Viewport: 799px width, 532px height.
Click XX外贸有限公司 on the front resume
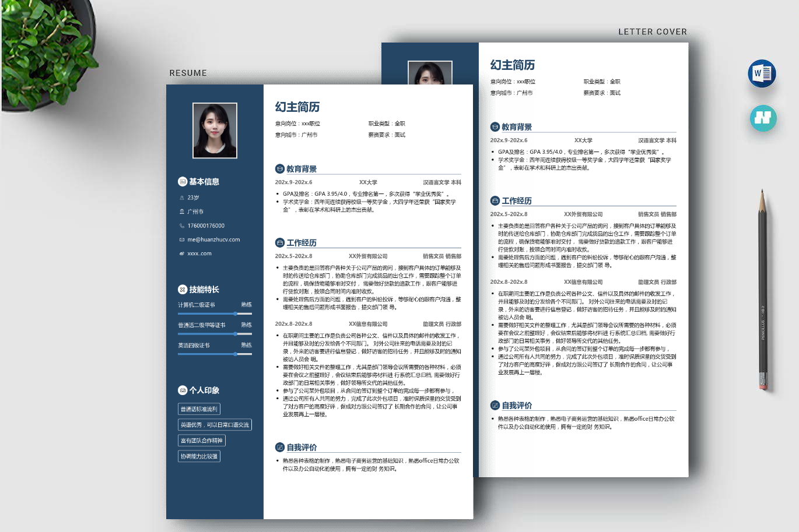pos(368,256)
